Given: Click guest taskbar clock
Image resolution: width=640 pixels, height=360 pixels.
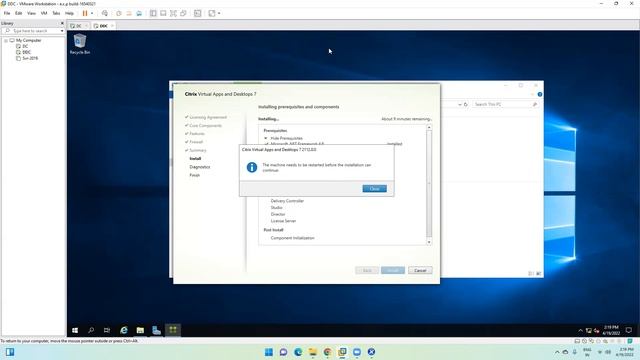Looking at the screenshot, I should coord(611,330).
